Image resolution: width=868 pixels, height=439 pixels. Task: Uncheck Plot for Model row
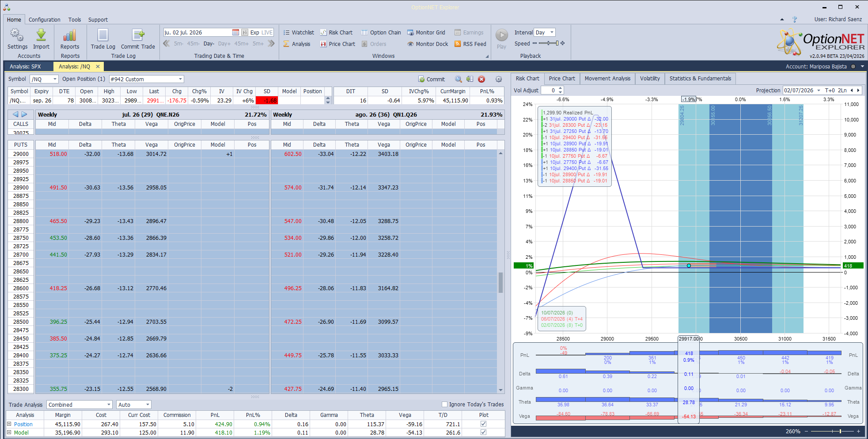483,432
